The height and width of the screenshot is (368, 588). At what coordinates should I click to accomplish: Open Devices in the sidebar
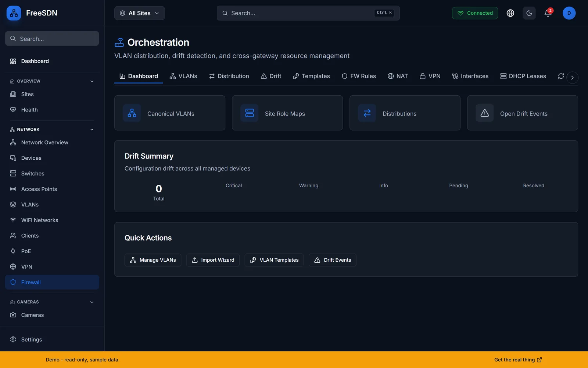tap(52, 158)
